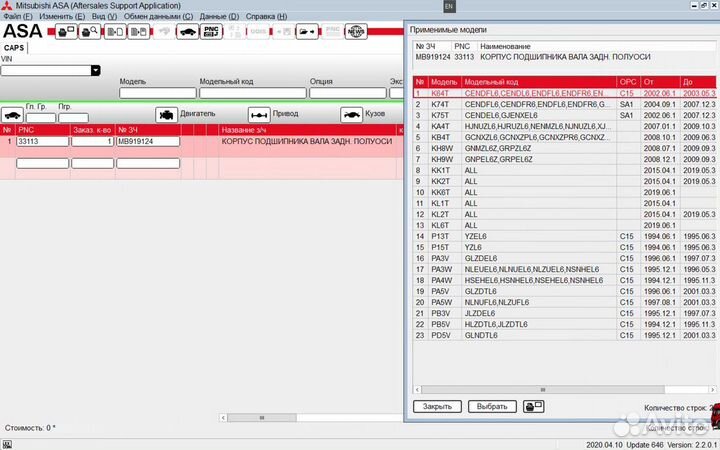Click the left scroll arrow in models dialog

coord(417,389)
